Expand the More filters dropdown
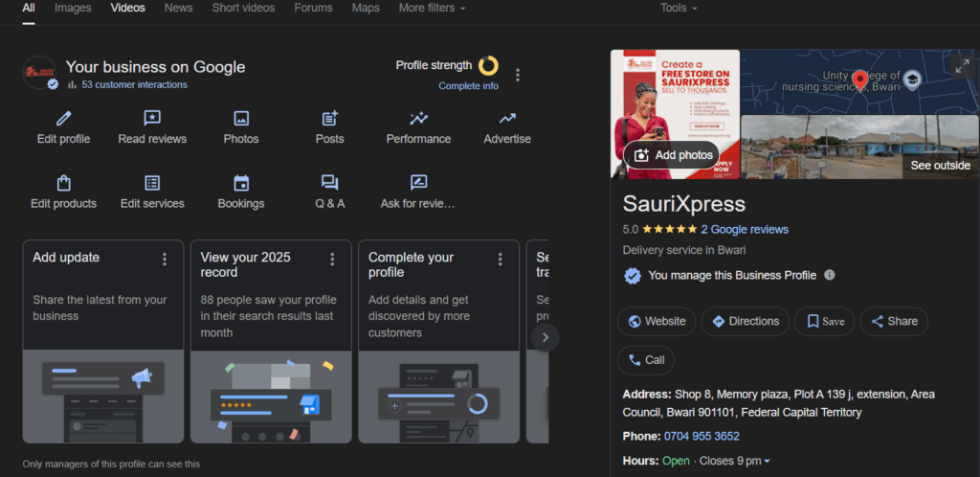This screenshot has width=980, height=477. coord(432,8)
